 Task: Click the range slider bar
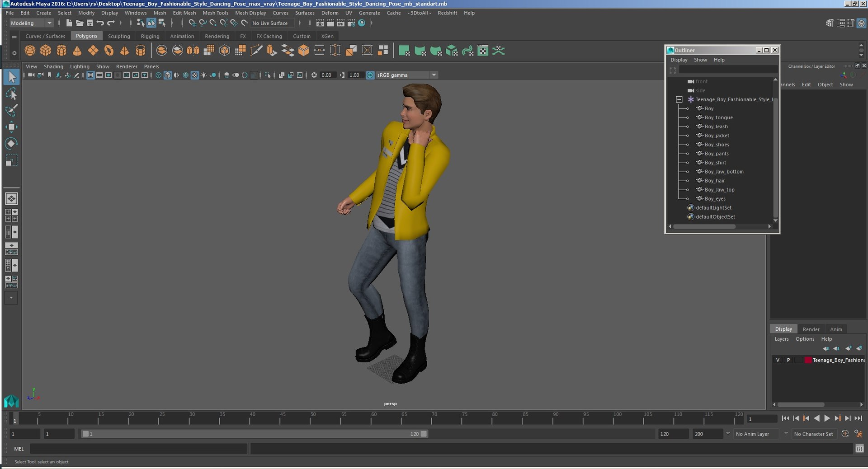pos(255,434)
